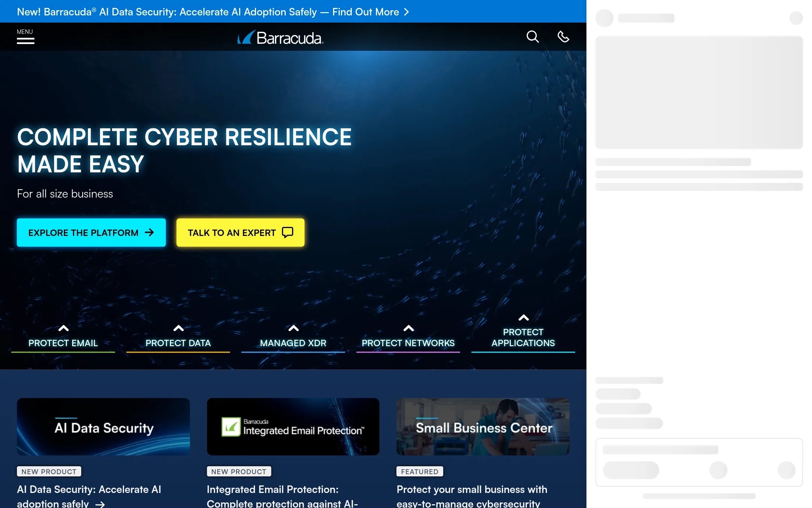Viewport: 812px width, 508px height.
Task: Select the PROTECT APPLICATIONS tab
Action: click(523, 338)
